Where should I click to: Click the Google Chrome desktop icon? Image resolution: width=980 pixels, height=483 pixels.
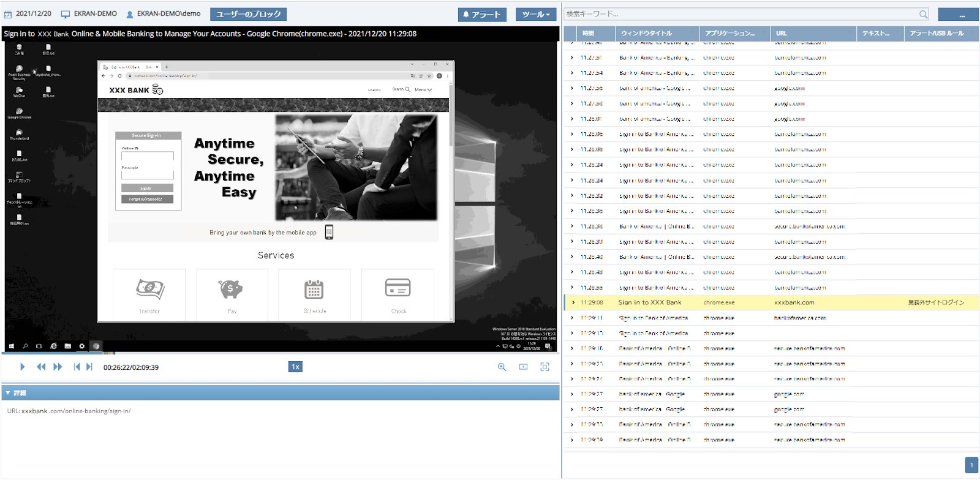(x=19, y=113)
